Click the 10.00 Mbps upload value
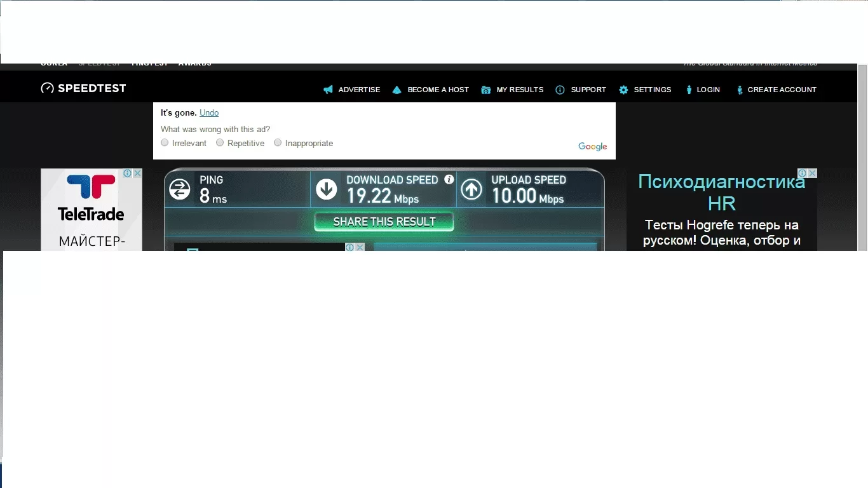The image size is (868, 488). pyautogui.click(x=527, y=196)
